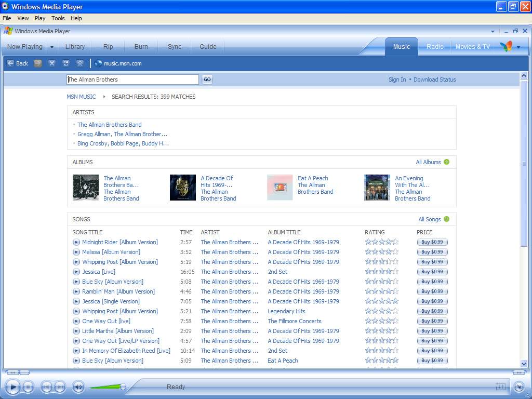Image resolution: width=532 pixels, height=399 pixels.
Task: Preview Little Martha [Album Version]
Action: (76, 331)
